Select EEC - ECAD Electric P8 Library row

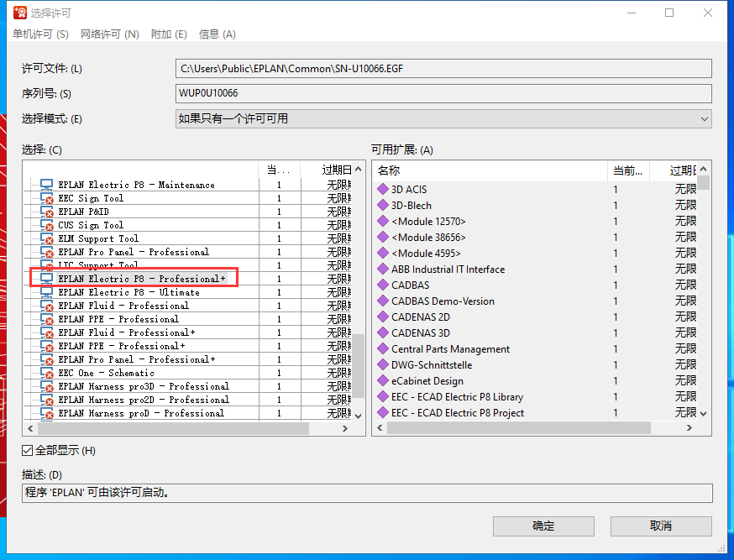[x=535, y=397]
